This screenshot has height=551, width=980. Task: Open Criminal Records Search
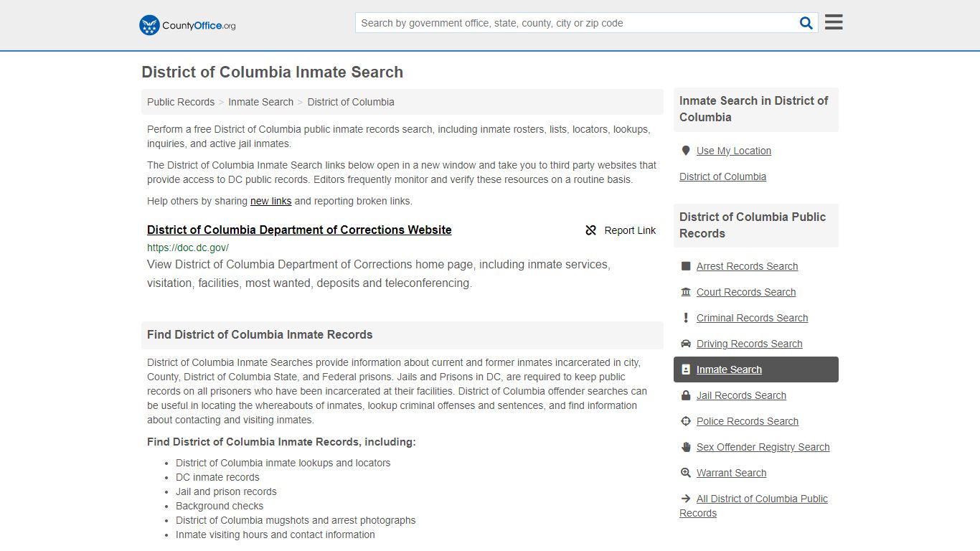click(752, 318)
